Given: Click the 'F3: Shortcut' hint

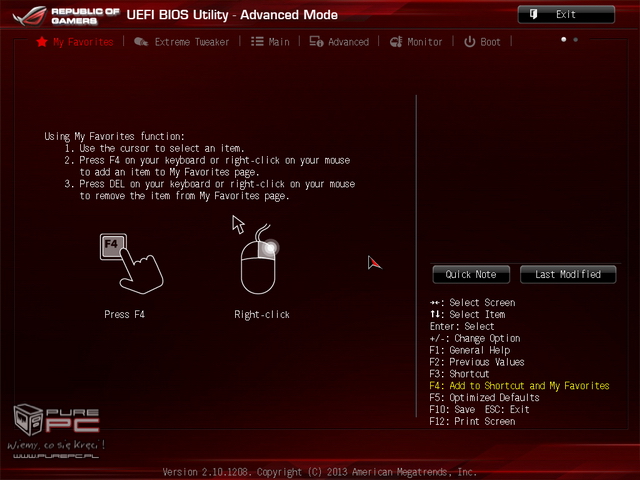Looking at the screenshot, I should 459,374.
